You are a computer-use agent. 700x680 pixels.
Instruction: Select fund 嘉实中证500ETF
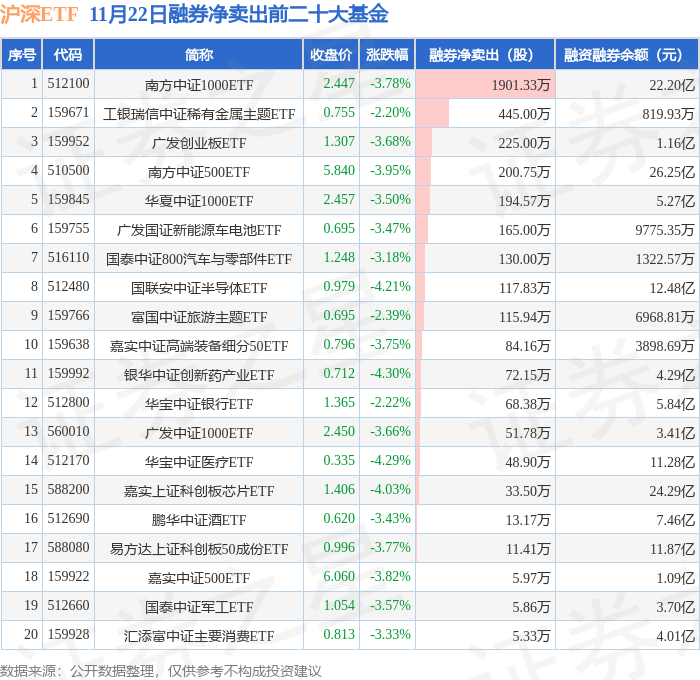(199, 578)
